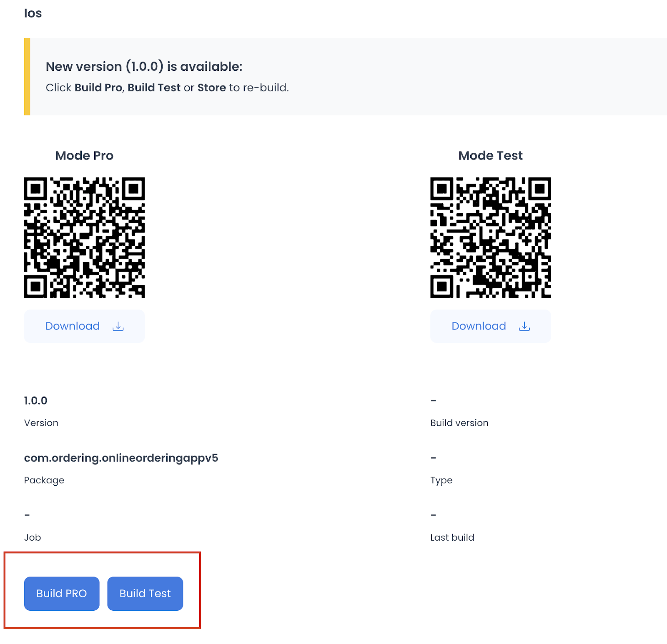The width and height of the screenshot is (667, 644).
Task: Download the Mode Test build
Action: tap(491, 326)
